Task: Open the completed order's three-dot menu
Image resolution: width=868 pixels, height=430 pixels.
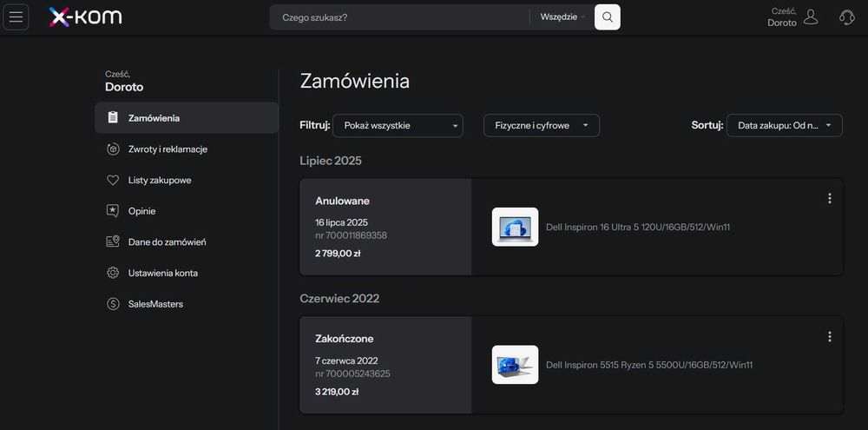Action: pyautogui.click(x=830, y=336)
